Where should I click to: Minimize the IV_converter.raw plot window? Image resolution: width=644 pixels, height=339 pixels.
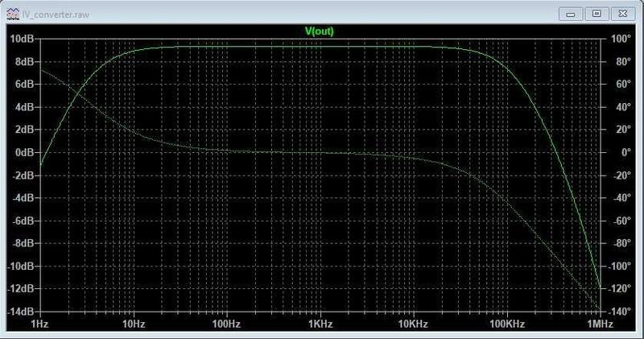[x=574, y=13]
